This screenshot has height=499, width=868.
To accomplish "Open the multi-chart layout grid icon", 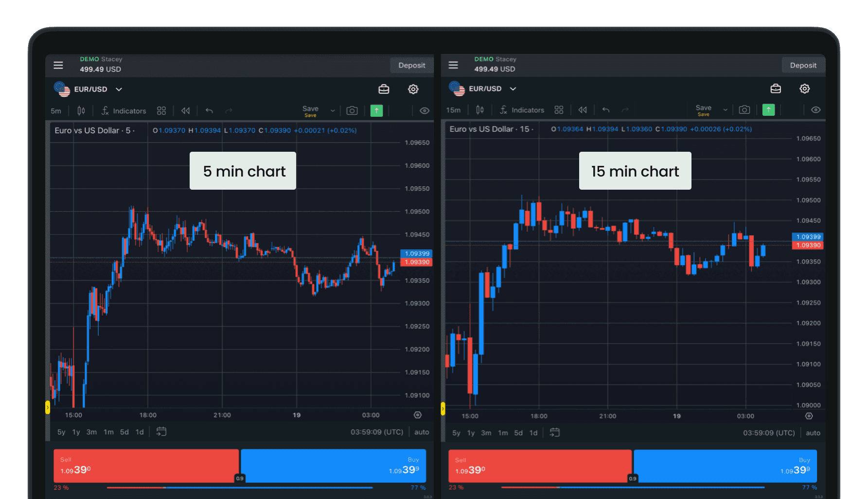I will point(161,110).
